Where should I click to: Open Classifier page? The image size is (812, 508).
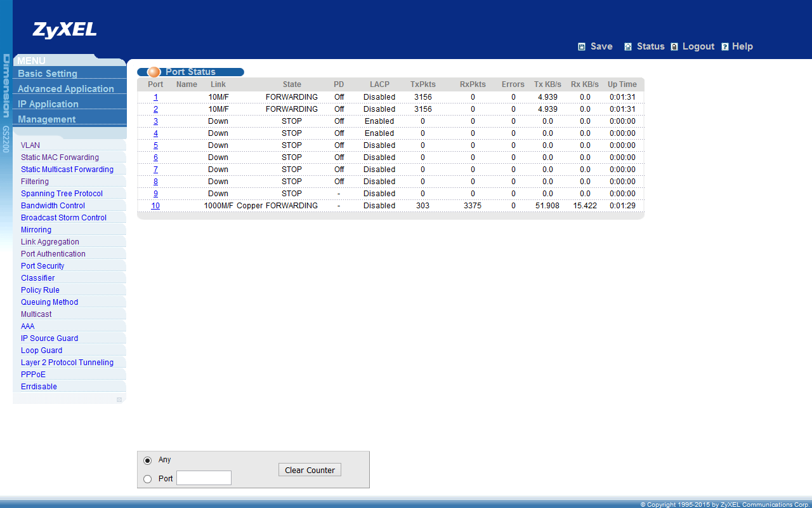[38, 278]
